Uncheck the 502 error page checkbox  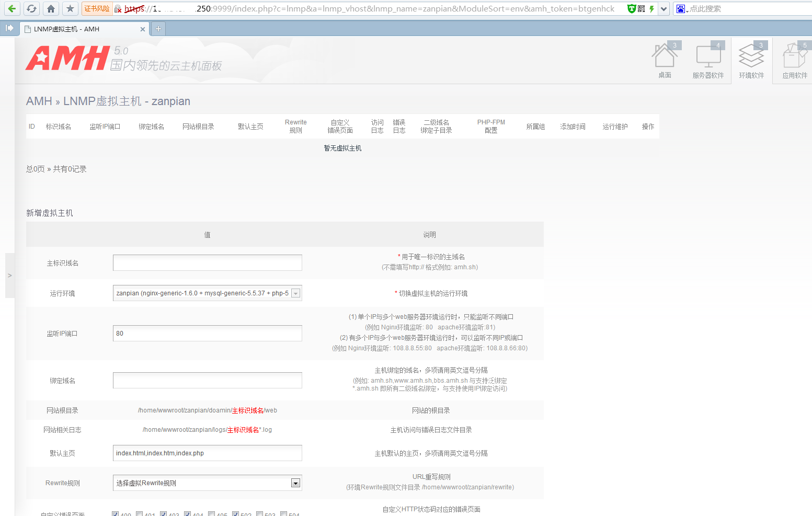point(235,514)
